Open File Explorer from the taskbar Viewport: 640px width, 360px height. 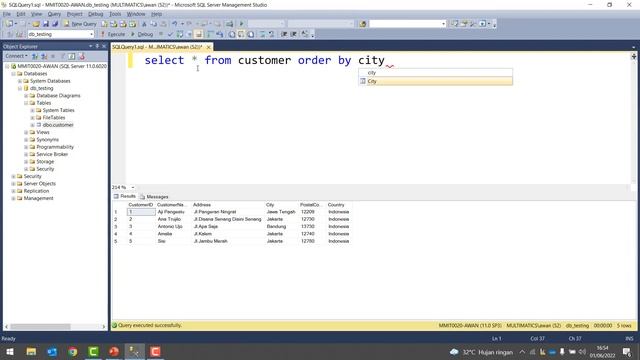pyautogui.click(x=31, y=352)
